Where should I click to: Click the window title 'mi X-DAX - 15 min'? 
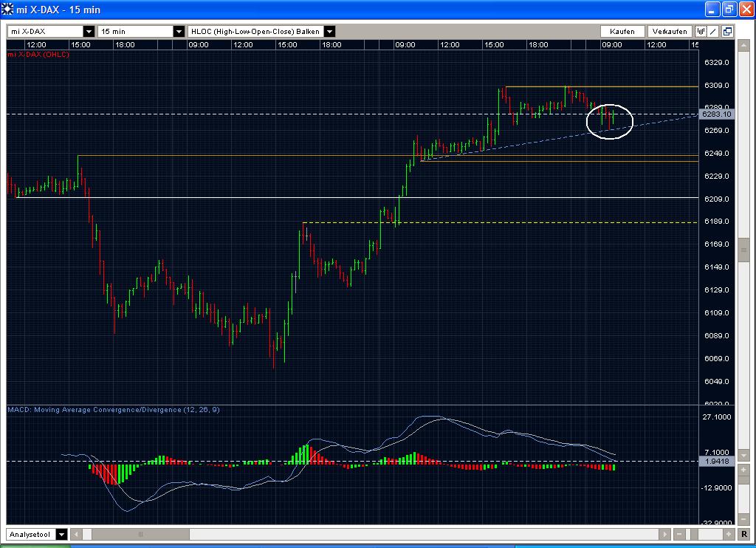(x=58, y=10)
